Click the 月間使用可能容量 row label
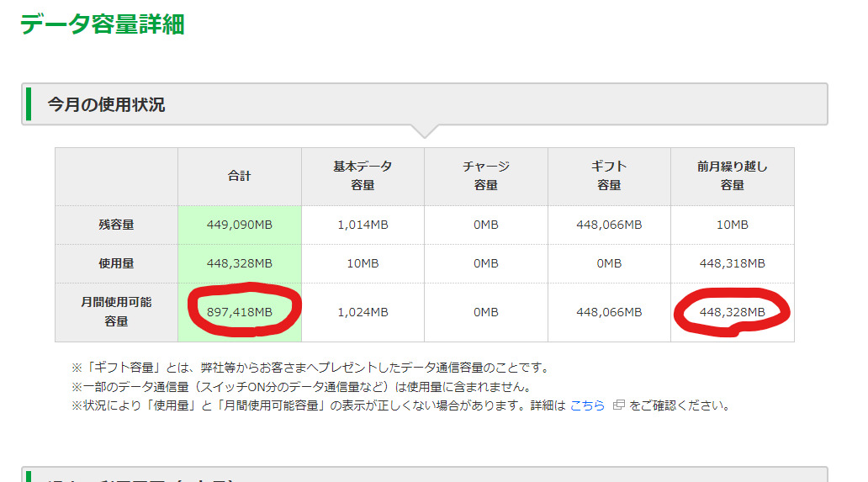 (x=116, y=311)
